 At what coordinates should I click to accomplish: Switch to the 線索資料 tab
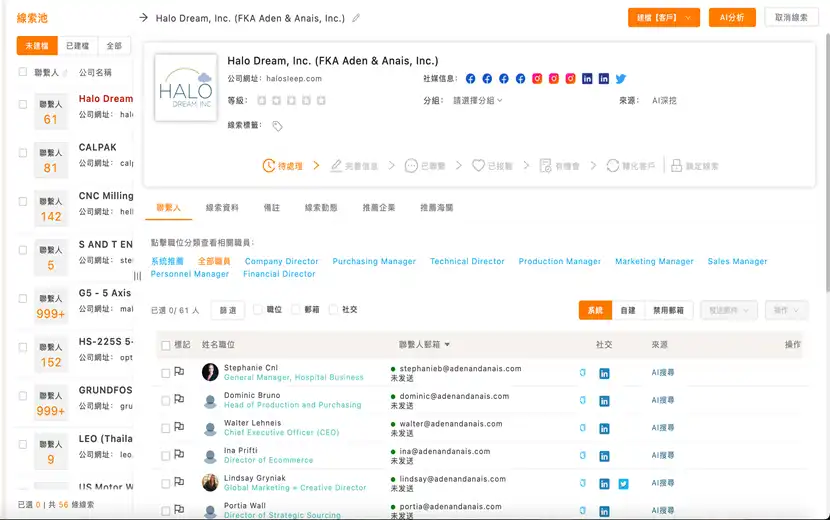click(x=222, y=208)
